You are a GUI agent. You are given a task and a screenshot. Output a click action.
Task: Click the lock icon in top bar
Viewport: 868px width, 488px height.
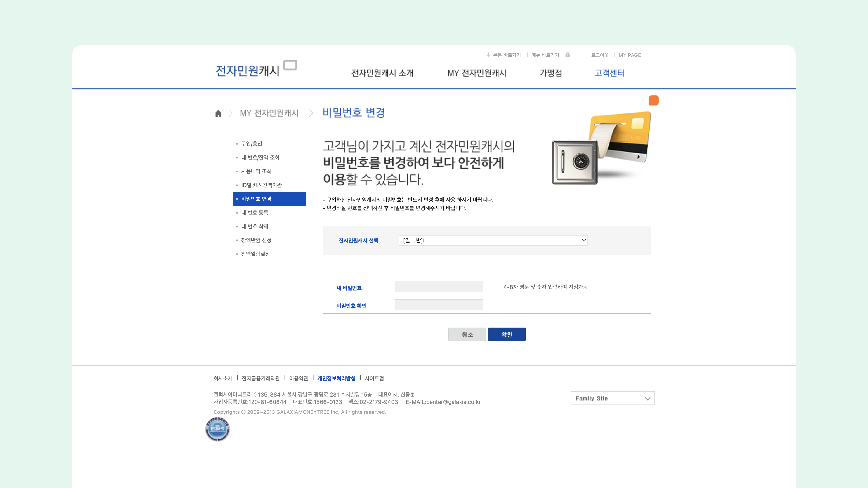pyautogui.click(x=568, y=55)
